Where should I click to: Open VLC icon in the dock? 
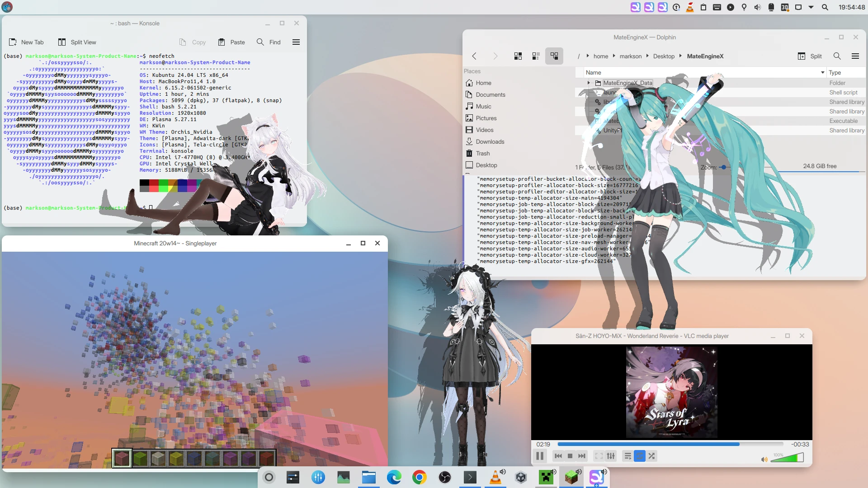tap(495, 477)
